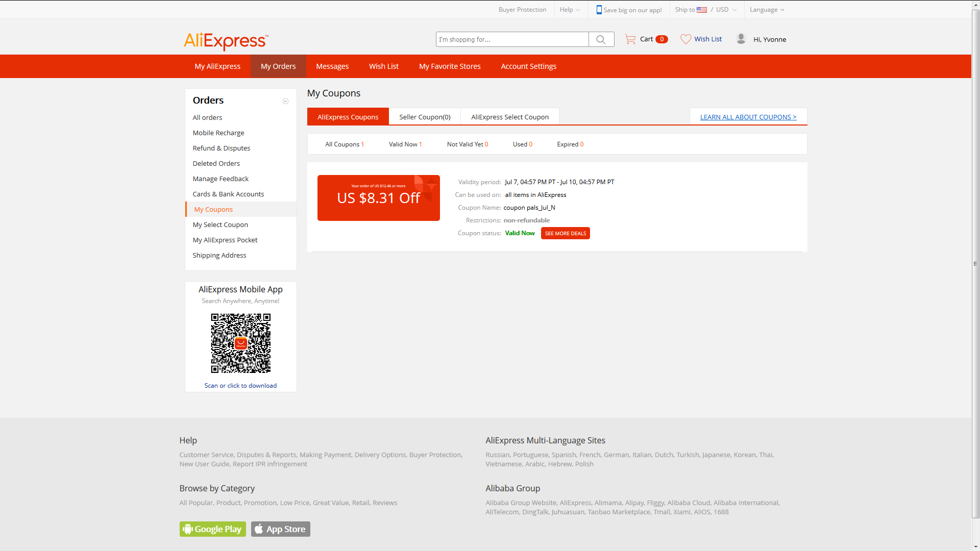The width and height of the screenshot is (980, 551).
Task: Open Manage Feedback in sidebar
Action: pos(220,179)
